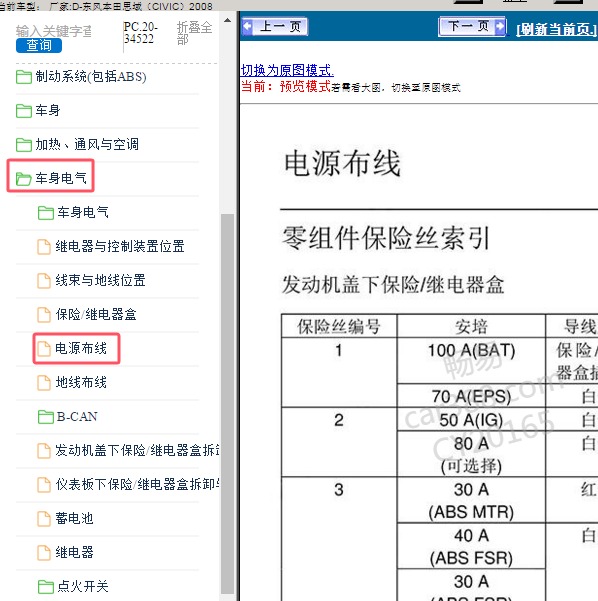Screen dimensions: 598x601
Task: Click the document icon beside 发动机盖下保险/继电器盒拆卸
Action: 44,451
